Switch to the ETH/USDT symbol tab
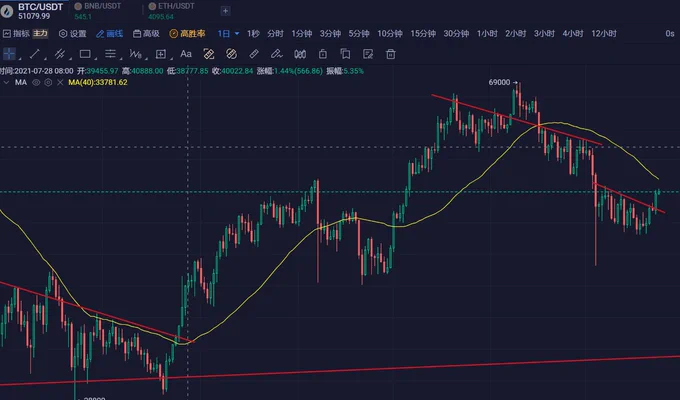Image resolution: width=680 pixels, height=400 pixels. 172,11
